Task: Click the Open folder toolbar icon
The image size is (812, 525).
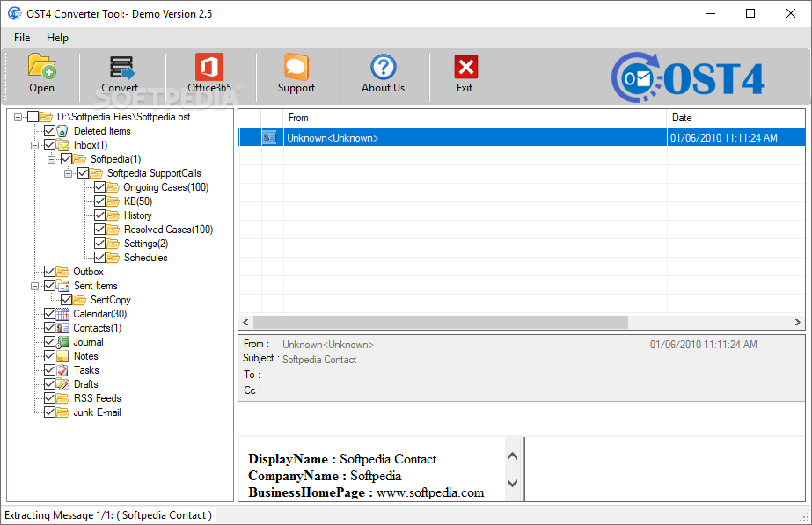Action: click(42, 67)
